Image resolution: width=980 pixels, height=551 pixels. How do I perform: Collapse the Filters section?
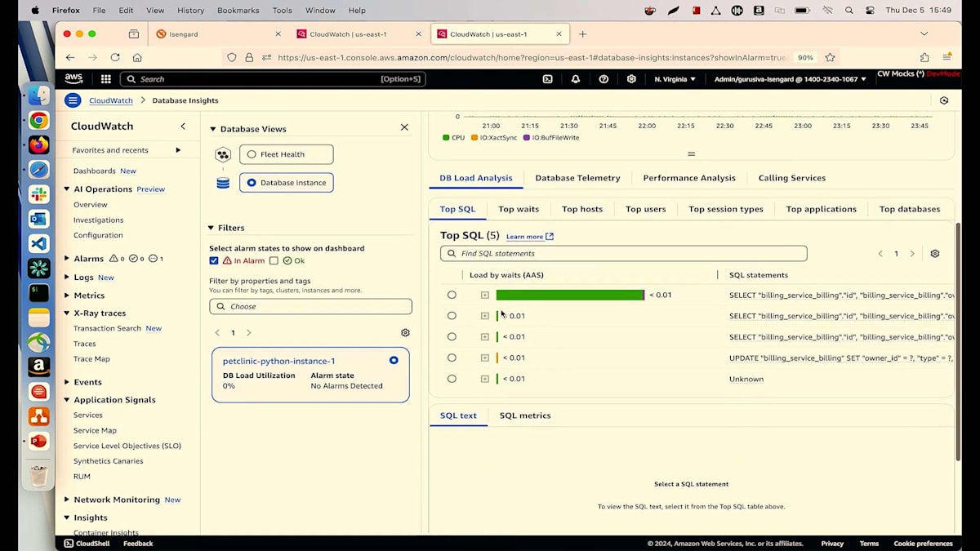tap(211, 228)
